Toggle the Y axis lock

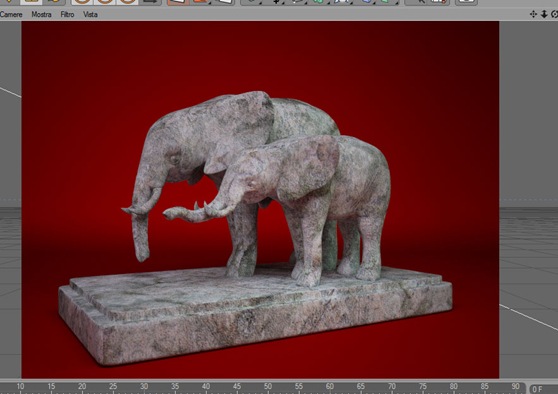pyautogui.click(x=105, y=2)
